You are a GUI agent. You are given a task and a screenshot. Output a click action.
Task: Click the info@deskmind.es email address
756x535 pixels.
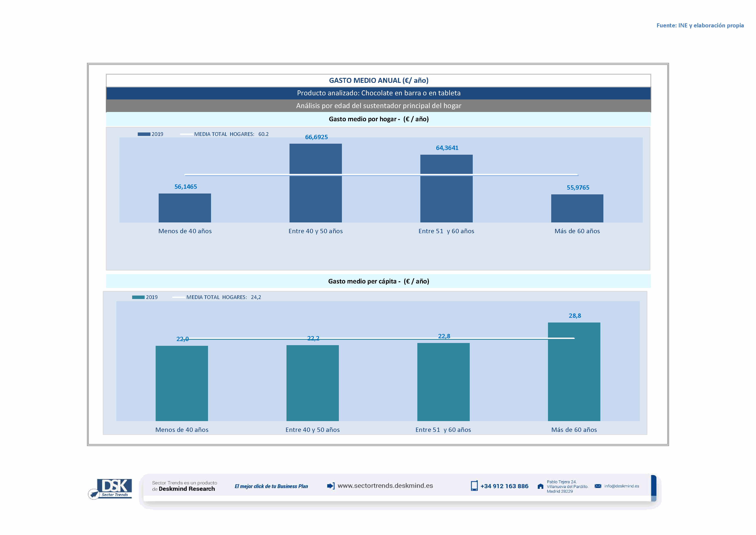click(x=622, y=486)
